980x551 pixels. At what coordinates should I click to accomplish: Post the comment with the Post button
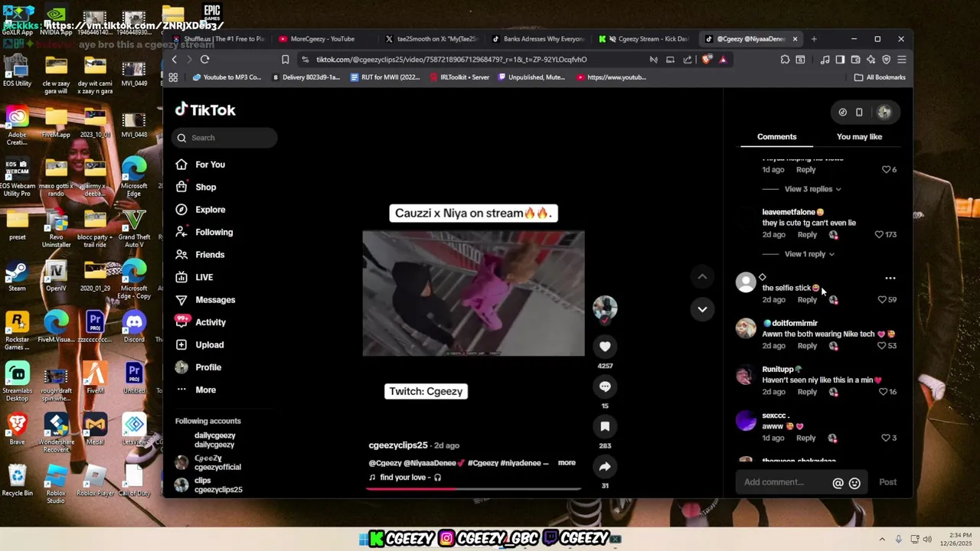(887, 482)
